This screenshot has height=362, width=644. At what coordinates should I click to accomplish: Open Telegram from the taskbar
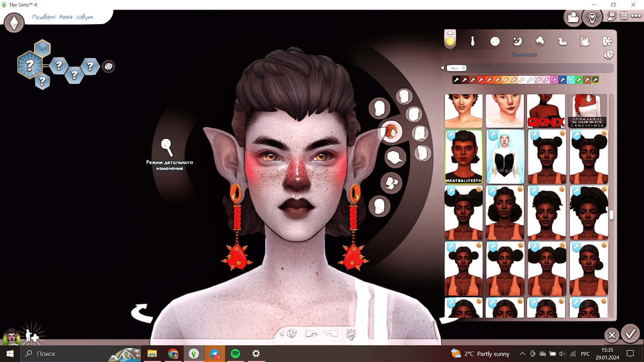tap(215, 354)
